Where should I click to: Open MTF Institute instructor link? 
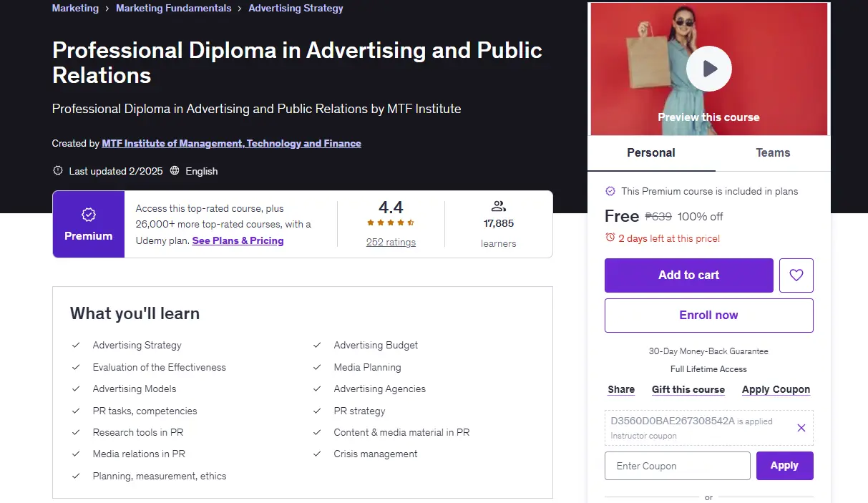[x=232, y=143]
